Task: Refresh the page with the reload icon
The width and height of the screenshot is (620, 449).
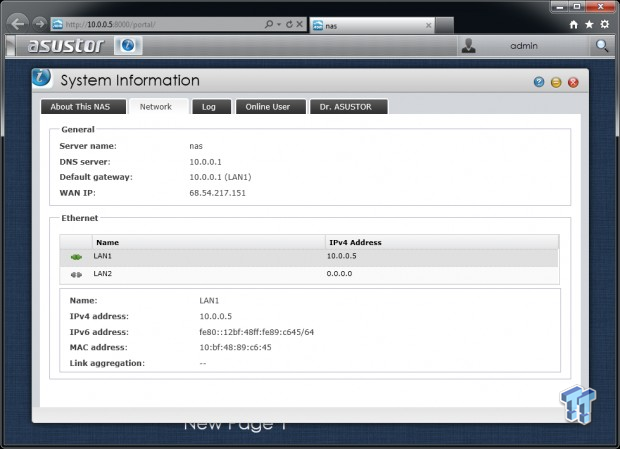Action: [289, 24]
